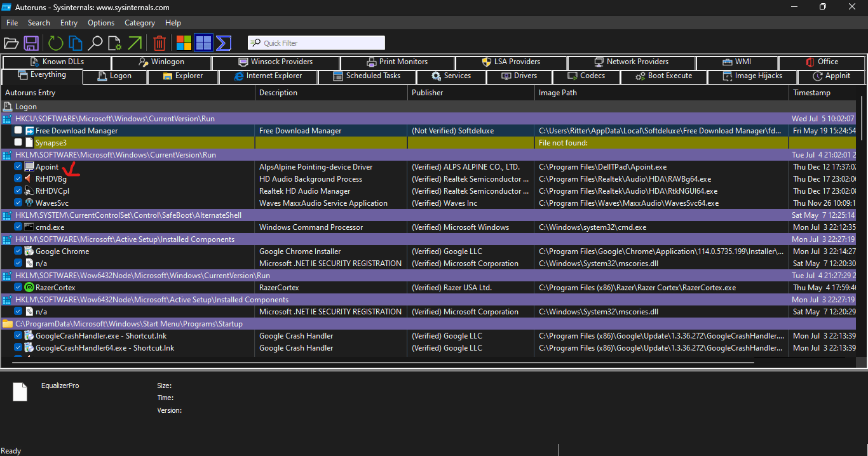Click the RtHDVCpl entry icon

(29, 191)
